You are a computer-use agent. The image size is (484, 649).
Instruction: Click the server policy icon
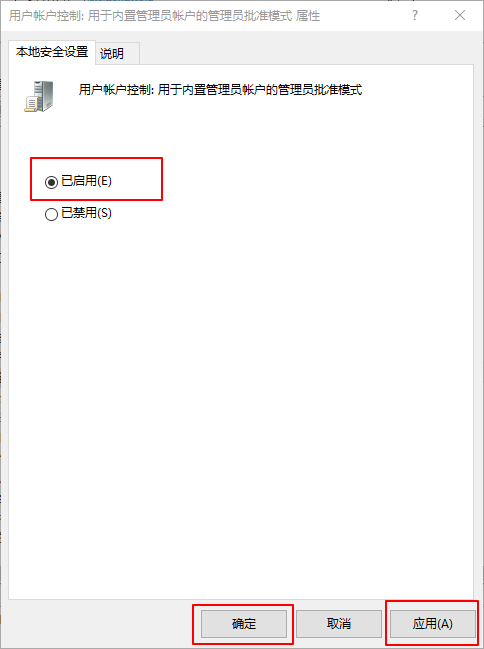pos(39,96)
